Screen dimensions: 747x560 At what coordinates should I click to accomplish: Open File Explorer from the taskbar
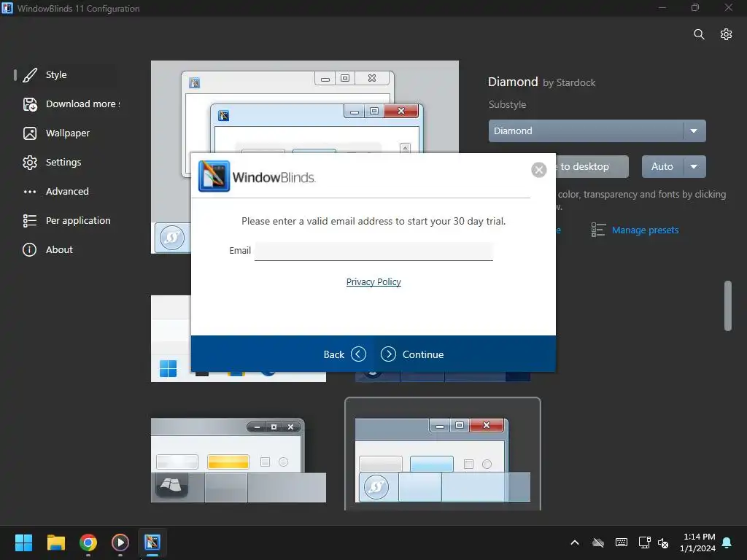coord(55,542)
